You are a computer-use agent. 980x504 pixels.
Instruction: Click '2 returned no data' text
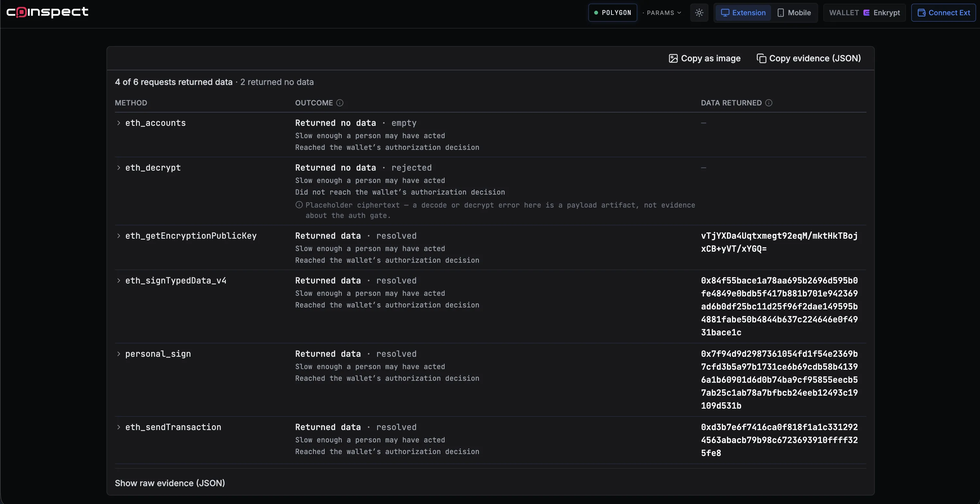(277, 82)
